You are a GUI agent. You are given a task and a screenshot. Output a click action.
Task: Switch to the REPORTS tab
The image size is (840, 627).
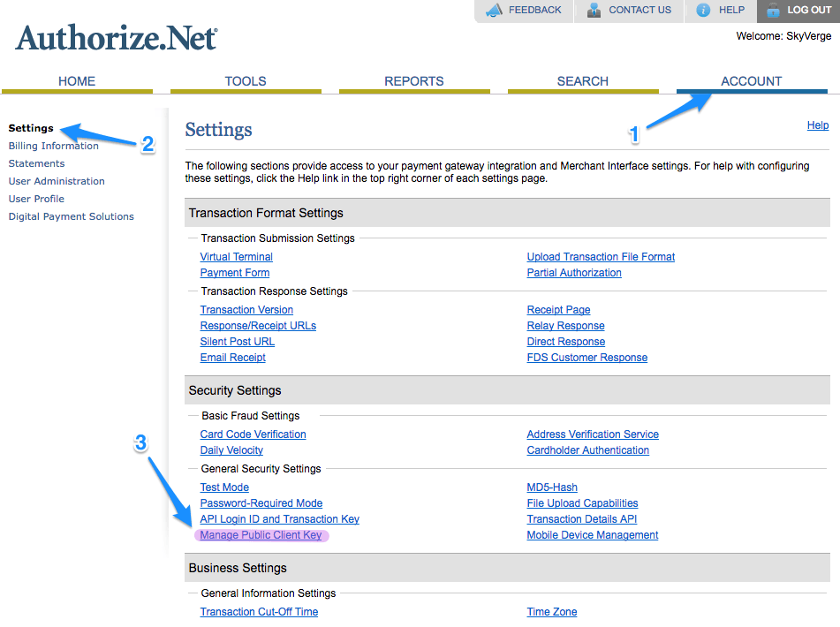coord(414,81)
